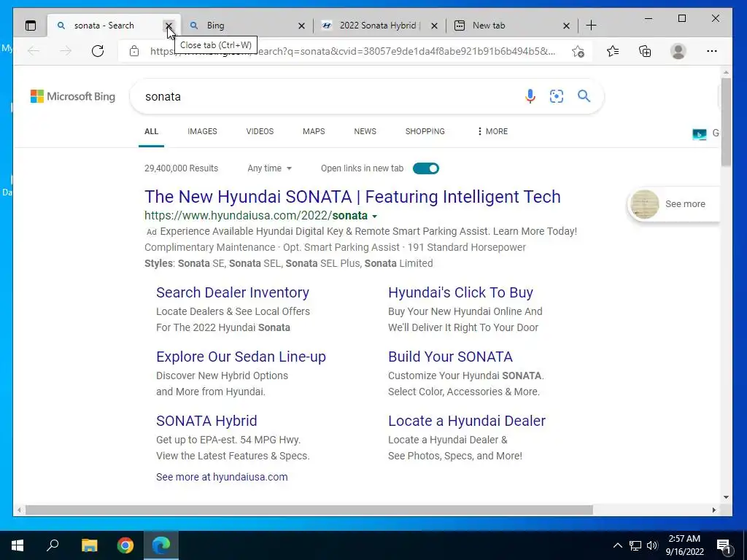Open the MAPS results tab
This screenshot has width=747, height=560.
coord(314,131)
